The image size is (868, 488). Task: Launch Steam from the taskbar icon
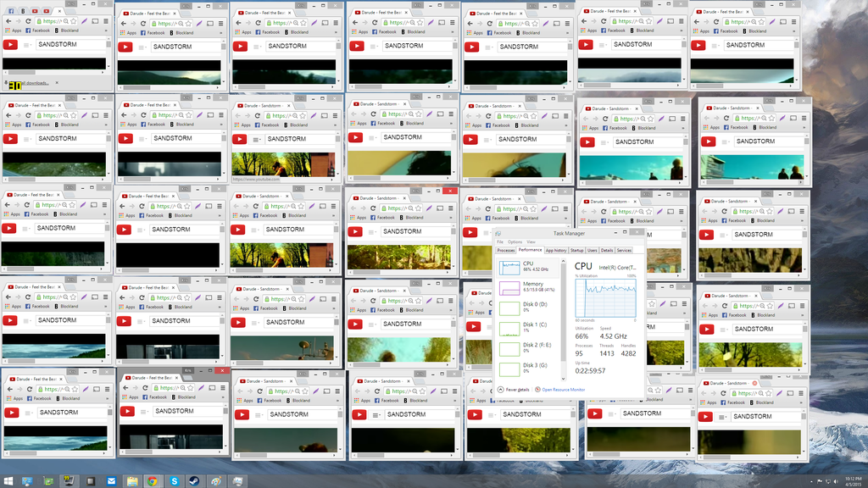194,480
